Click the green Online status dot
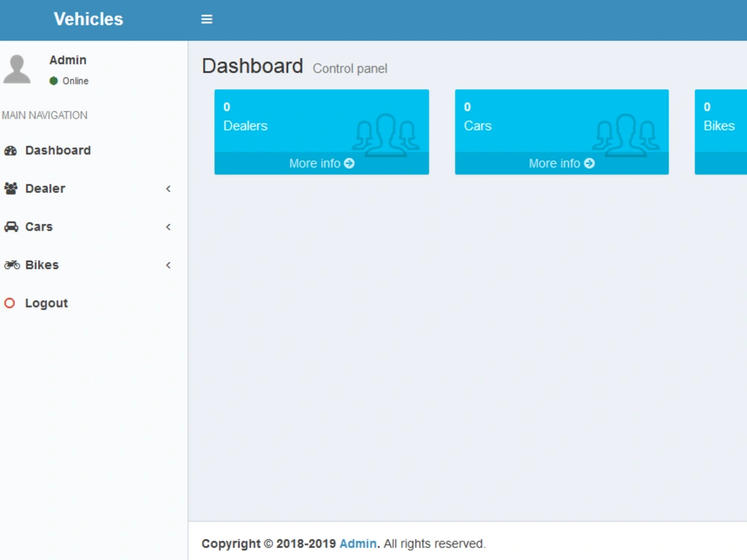 tap(53, 81)
